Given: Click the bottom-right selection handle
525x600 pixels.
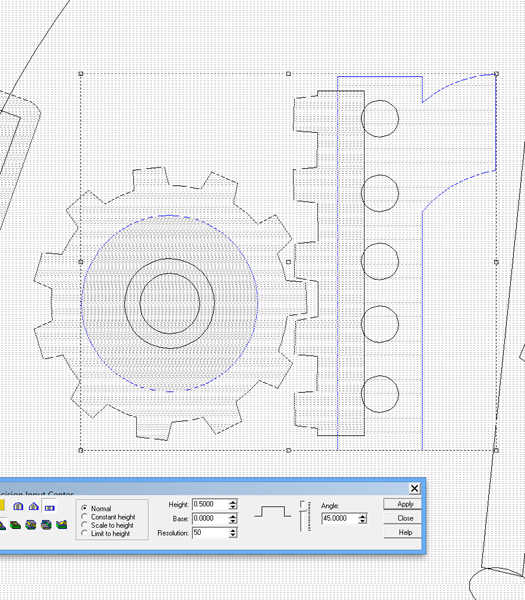Looking at the screenshot, I should coord(496,450).
